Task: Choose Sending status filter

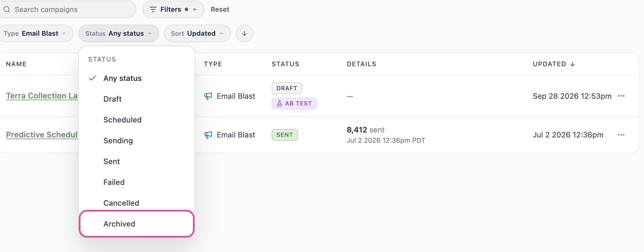Action: tap(137, 141)
